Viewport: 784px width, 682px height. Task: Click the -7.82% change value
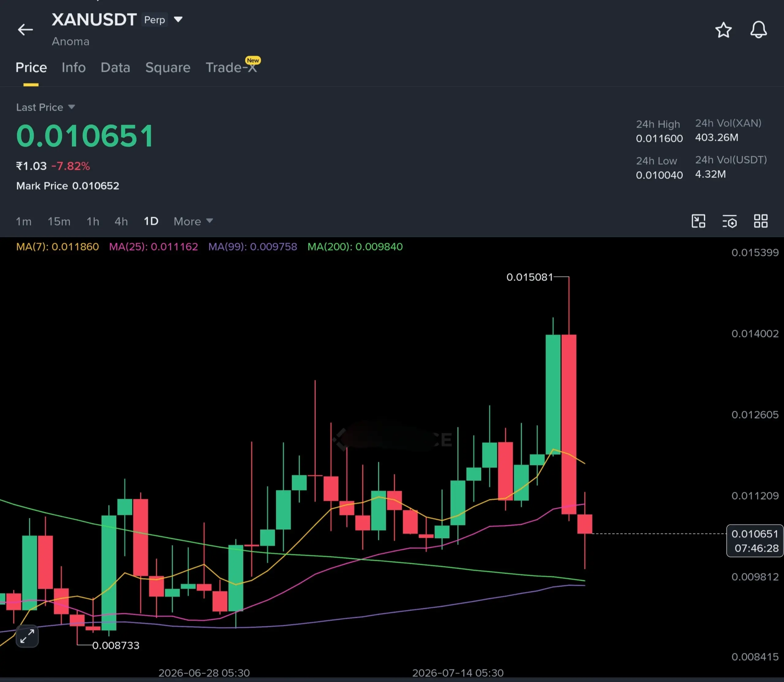click(x=70, y=166)
